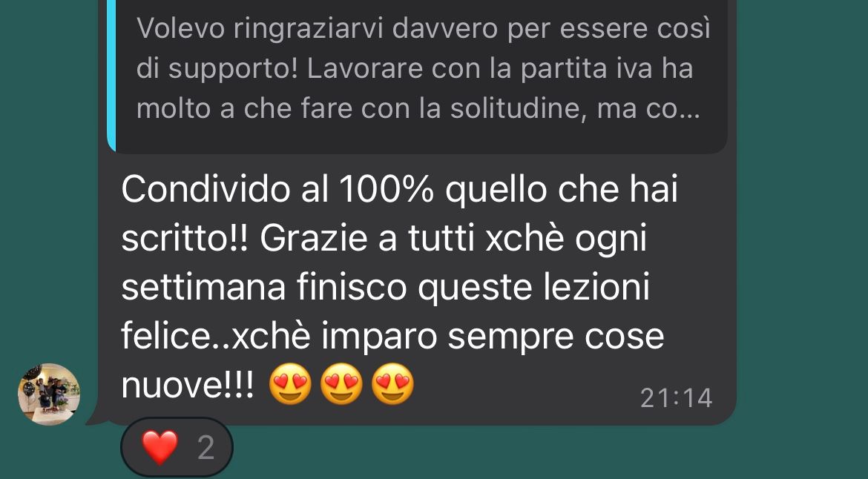This screenshot has width=868, height=479.
Task: Tap quoted line mentioning partita iva
Action: click(415, 69)
